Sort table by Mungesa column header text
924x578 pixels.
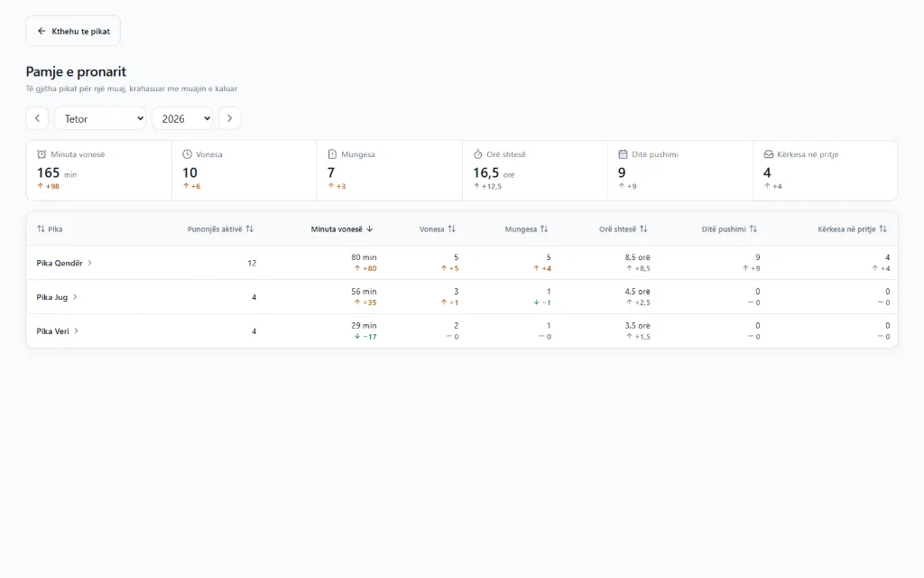[521, 228]
